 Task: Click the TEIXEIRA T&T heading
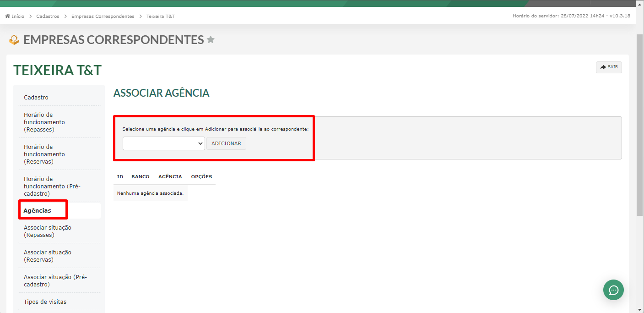coord(58,70)
